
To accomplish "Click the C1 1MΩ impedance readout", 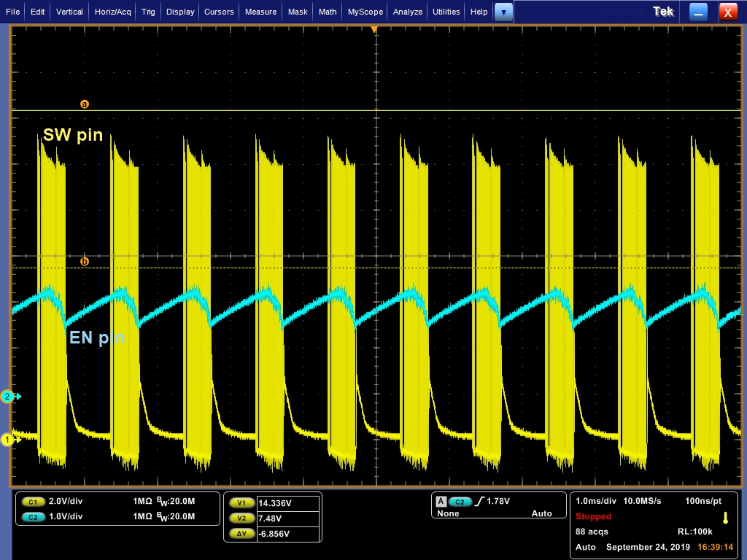I will (142, 501).
